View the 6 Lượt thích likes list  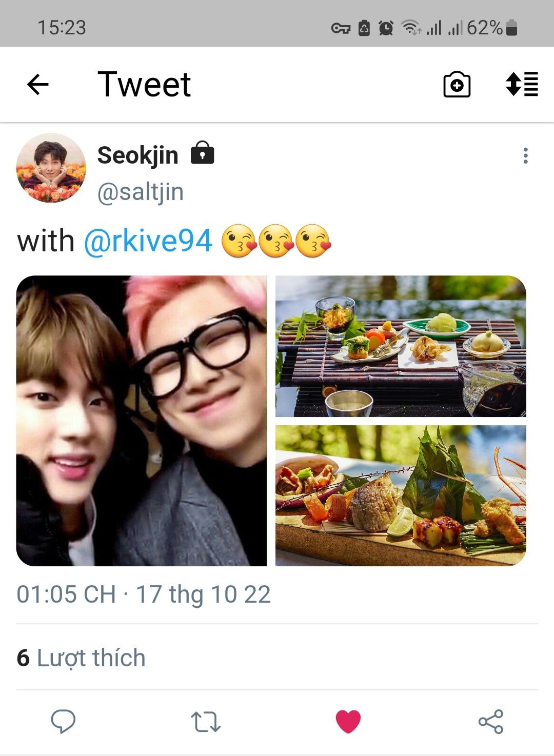[x=81, y=658]
